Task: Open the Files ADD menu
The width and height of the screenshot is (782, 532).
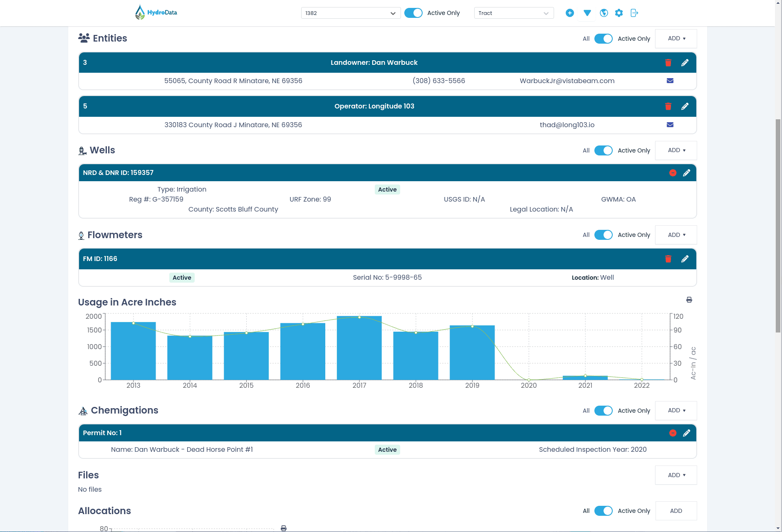Action: click(676, 475)
